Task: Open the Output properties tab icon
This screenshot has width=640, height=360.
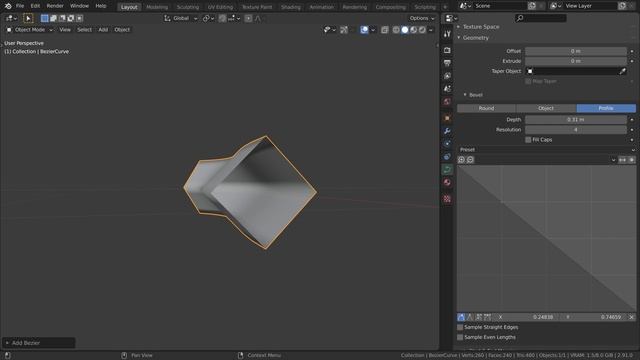Action: (447, 63)
